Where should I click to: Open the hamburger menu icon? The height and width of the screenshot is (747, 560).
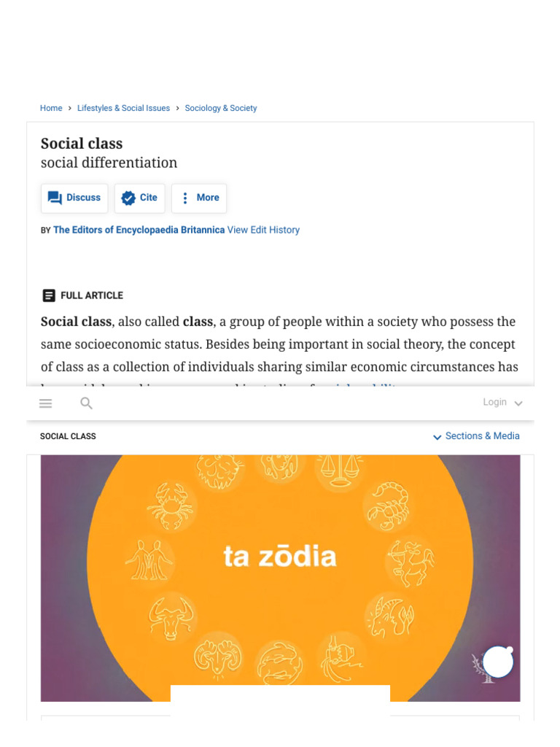tap(46, 403)
